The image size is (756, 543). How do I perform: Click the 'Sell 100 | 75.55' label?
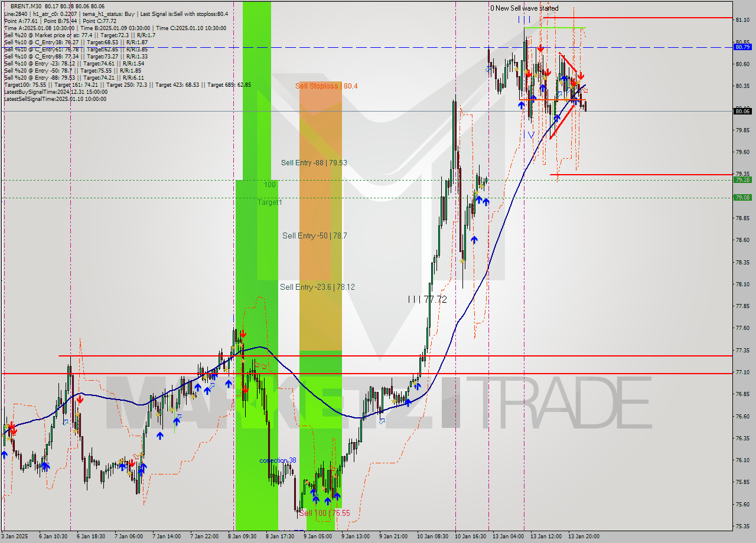tap(324, 513)
